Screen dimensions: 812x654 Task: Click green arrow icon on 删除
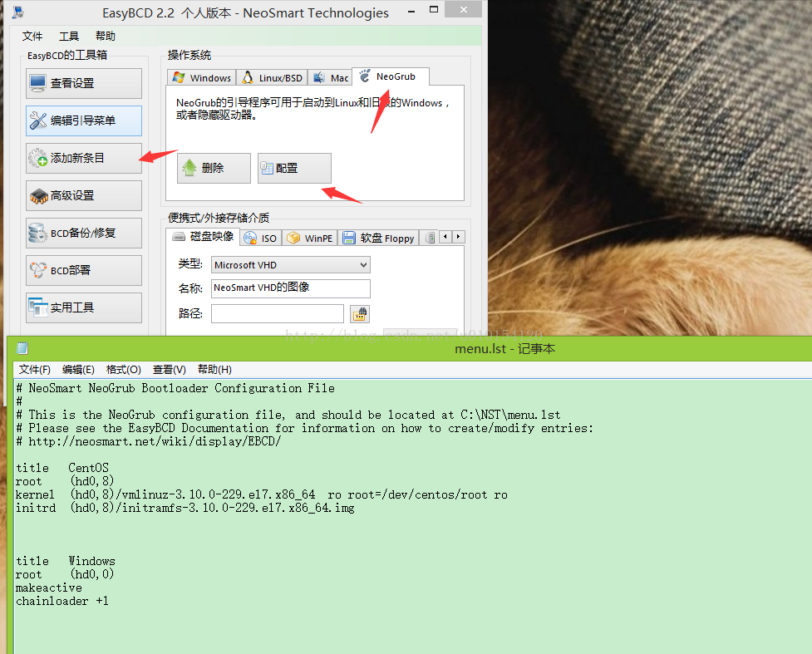pyautogui.click(x=189, y=167)
